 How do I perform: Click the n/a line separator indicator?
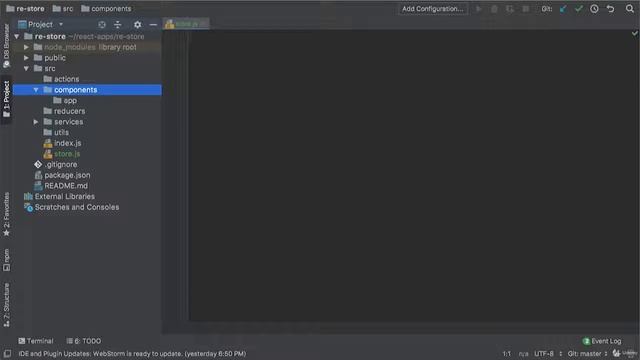point(523,353)
